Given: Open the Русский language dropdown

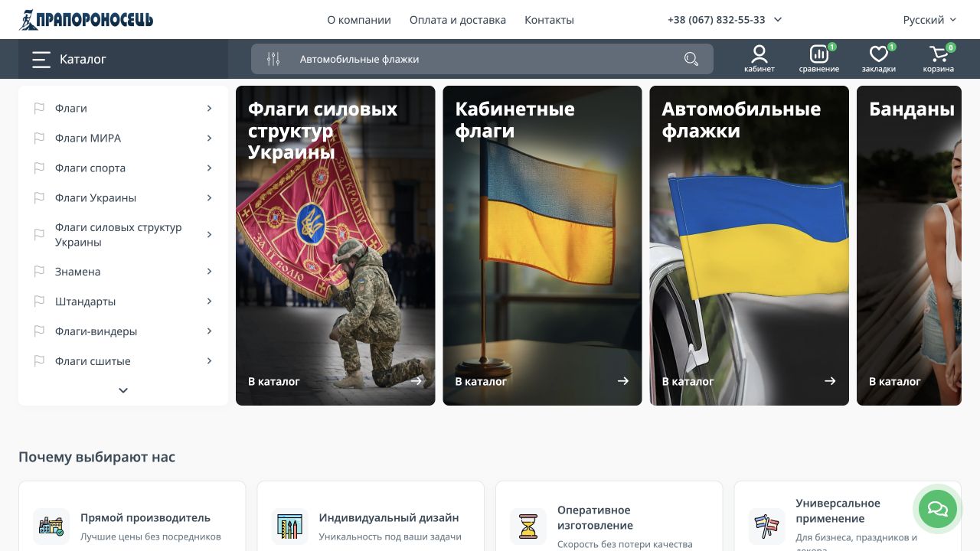Looking at the screenshot, I should pos(929,20).
